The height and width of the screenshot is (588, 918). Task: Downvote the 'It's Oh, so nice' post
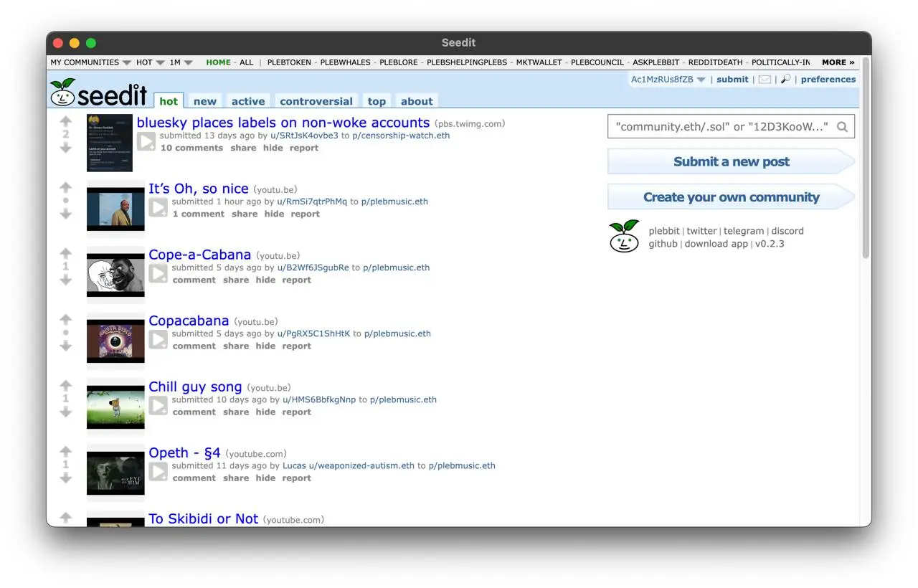pyautogui.click(x=66, y=214)
